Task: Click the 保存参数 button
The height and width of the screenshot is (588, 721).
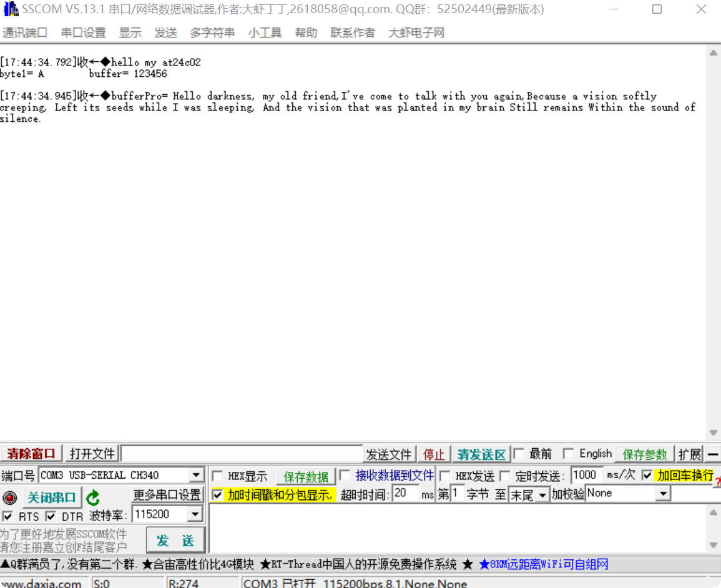Action: (644, 454)
